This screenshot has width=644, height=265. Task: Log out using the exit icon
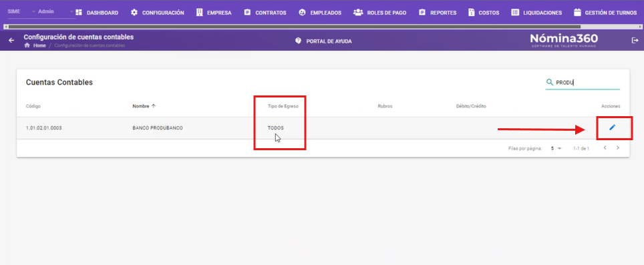[x=635, y=40]
